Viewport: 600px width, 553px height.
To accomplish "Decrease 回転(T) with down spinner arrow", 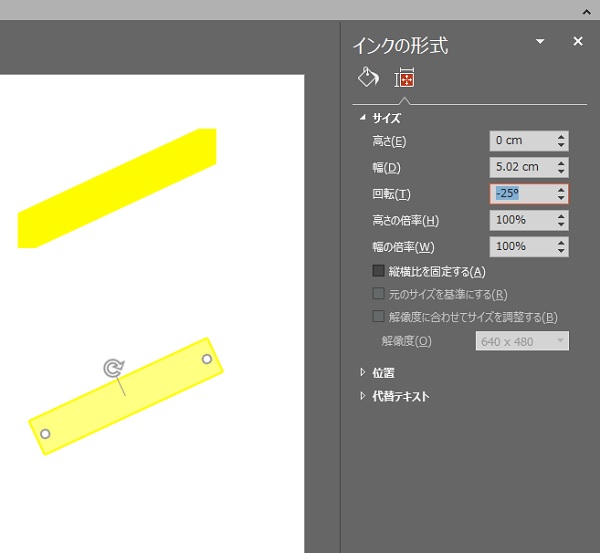I will [x=561, y=198].
